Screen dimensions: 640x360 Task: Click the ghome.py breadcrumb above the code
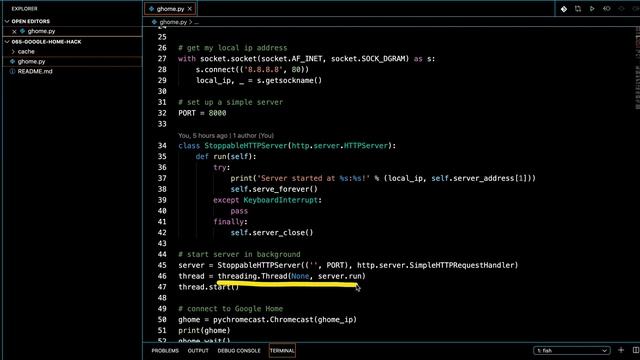pyautogui.click(x=173, y=22)
